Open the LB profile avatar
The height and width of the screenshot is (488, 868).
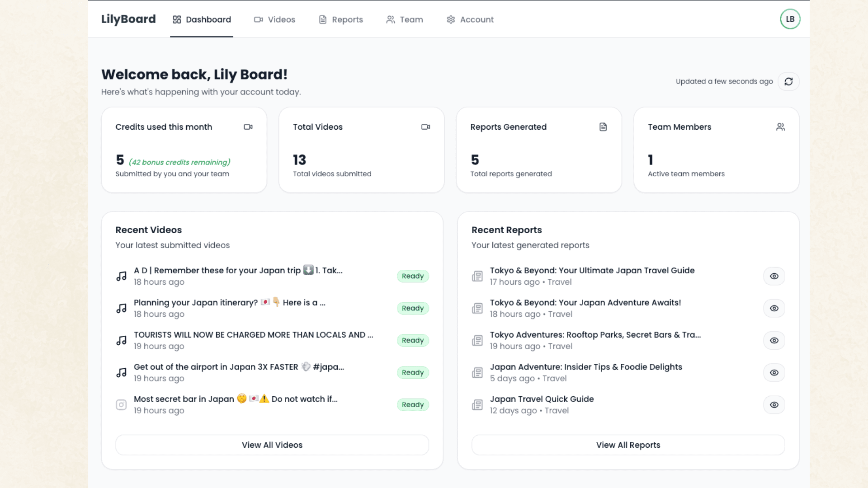coord(790,19)
